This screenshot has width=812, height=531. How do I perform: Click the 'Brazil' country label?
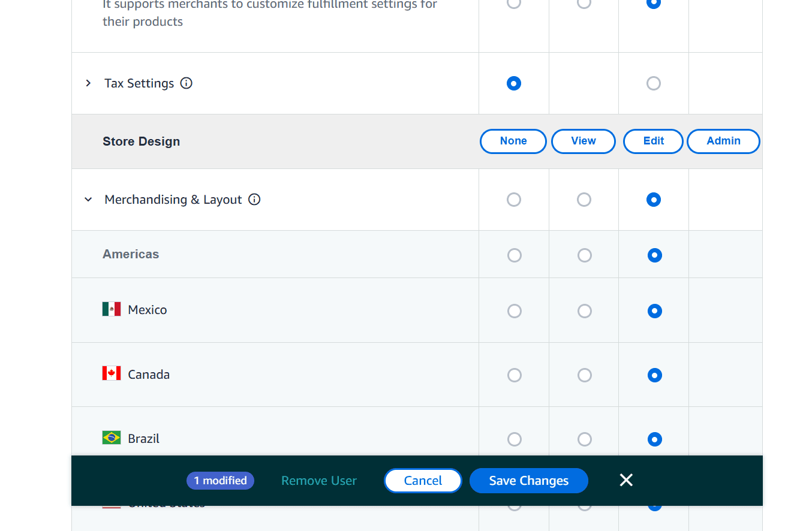pos(144,439)
